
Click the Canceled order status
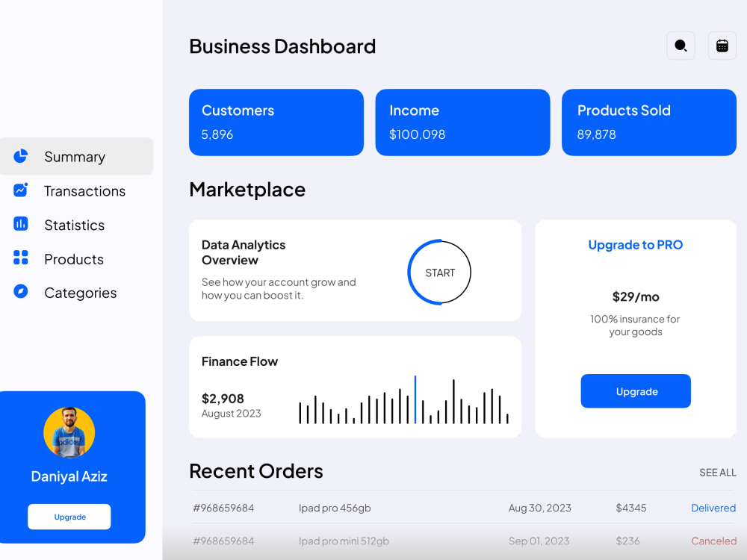click(x=714, y=541)
